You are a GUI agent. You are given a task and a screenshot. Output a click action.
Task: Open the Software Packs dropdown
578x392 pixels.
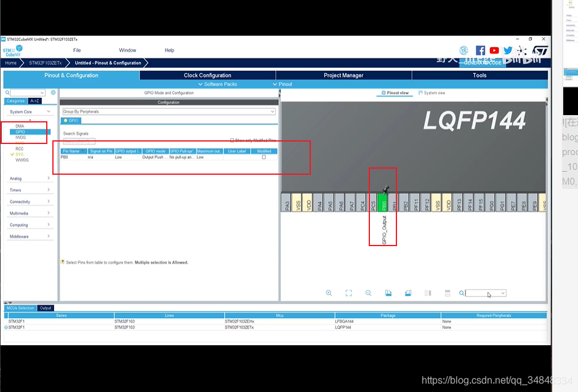pyautogui.click(x=217, y=84)
